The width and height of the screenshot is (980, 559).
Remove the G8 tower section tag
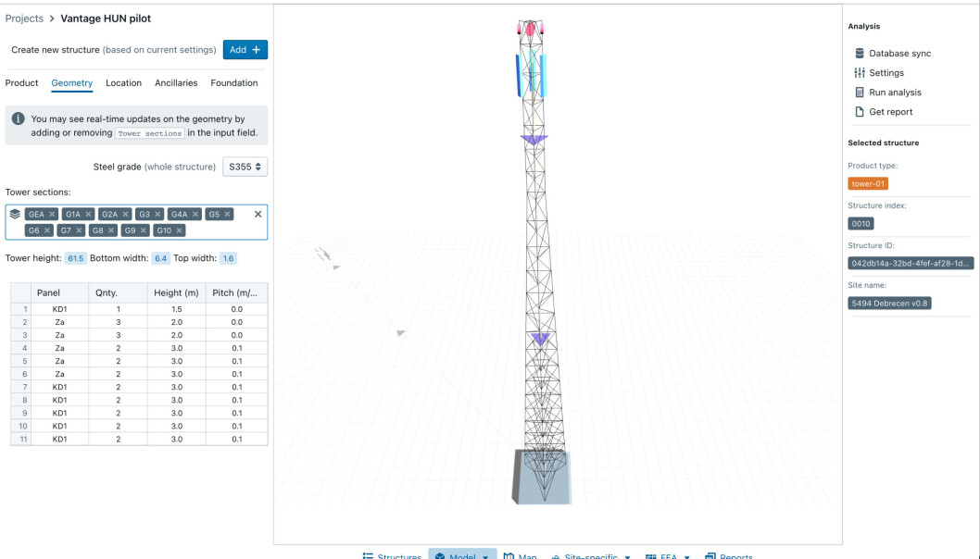(x=110, y=230)
